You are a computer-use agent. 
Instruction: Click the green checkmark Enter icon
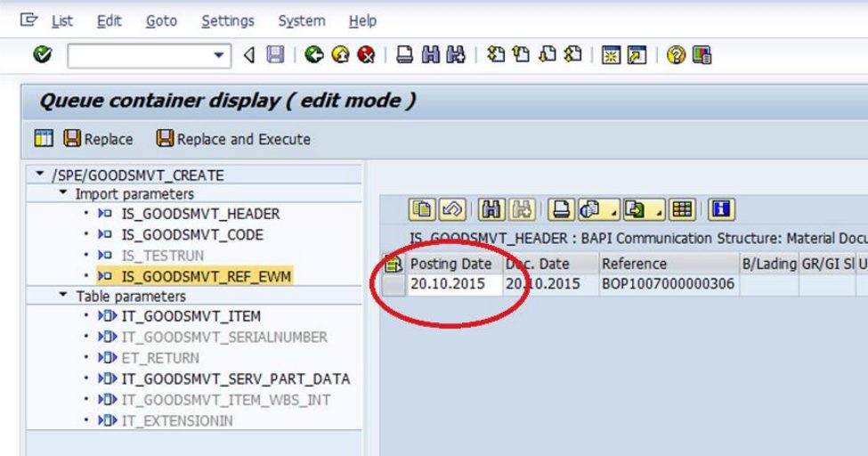42,55
